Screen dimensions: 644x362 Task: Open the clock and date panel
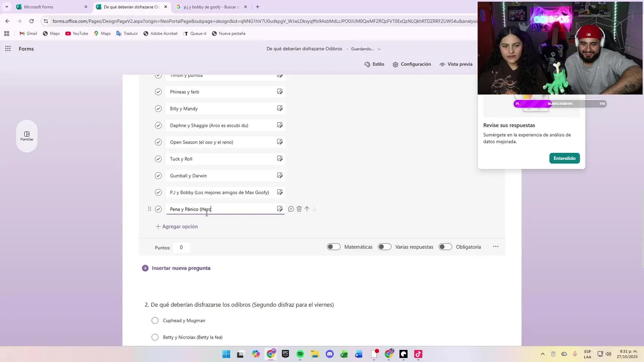(628, 354)
